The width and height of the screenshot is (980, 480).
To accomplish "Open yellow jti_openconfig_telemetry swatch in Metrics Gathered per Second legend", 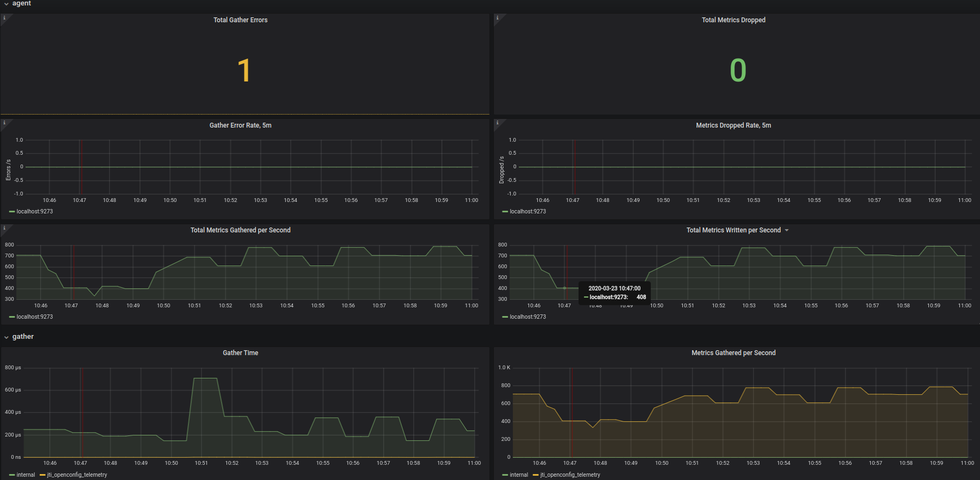I will (x=536, y=475).
